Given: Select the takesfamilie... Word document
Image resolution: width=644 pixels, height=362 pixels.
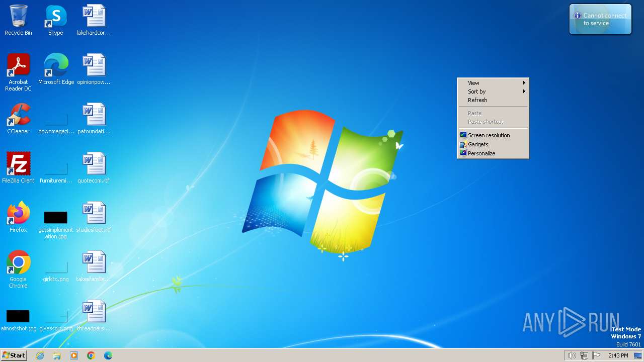Looking at the screenshot, I should [94, 266].
